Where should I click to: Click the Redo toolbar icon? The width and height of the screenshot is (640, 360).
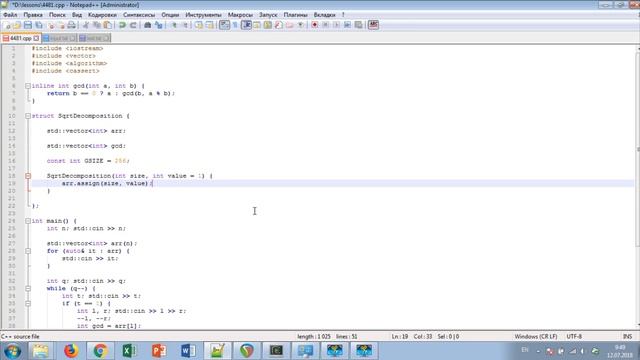click(133, 25)
